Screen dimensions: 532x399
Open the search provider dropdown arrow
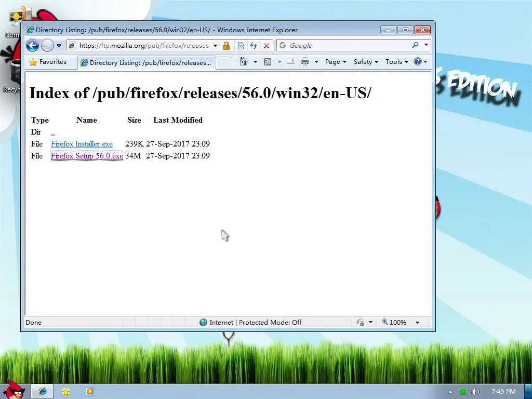pyautogui.click(x=426, y=45)
